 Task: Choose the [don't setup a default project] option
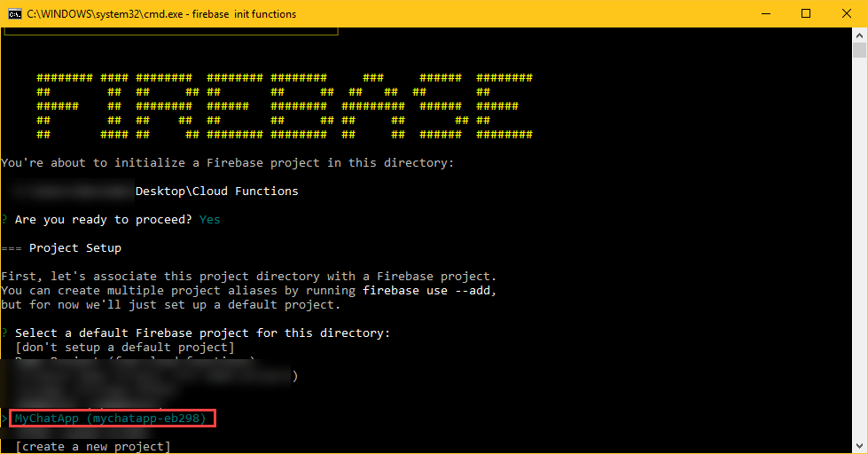125,347
